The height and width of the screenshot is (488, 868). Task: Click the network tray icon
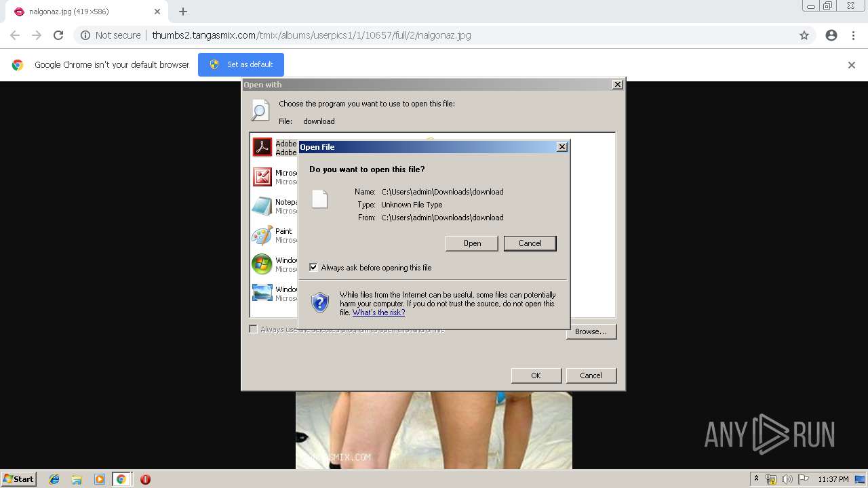click(x=771, y=479)
